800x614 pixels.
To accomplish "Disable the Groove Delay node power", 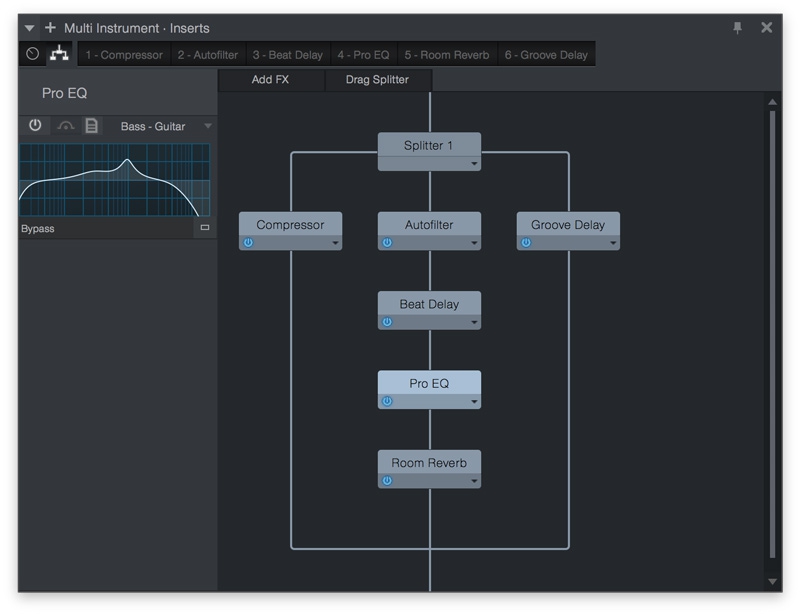I will (x=526, y=242).
